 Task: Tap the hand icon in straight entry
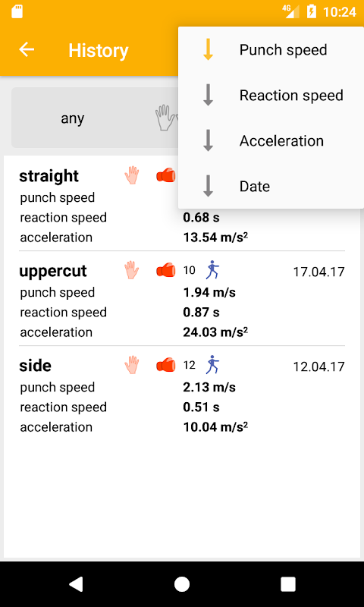coord(131,175)
